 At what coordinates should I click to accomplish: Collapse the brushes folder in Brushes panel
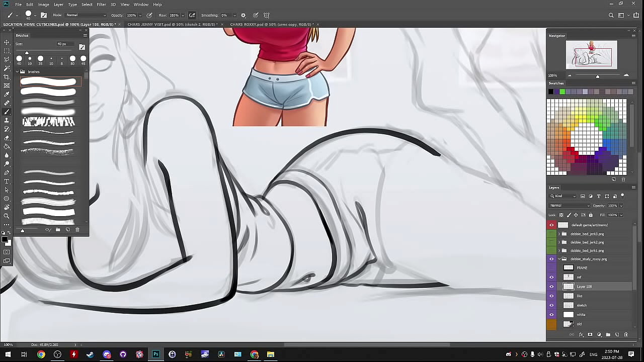click(16, 72)
